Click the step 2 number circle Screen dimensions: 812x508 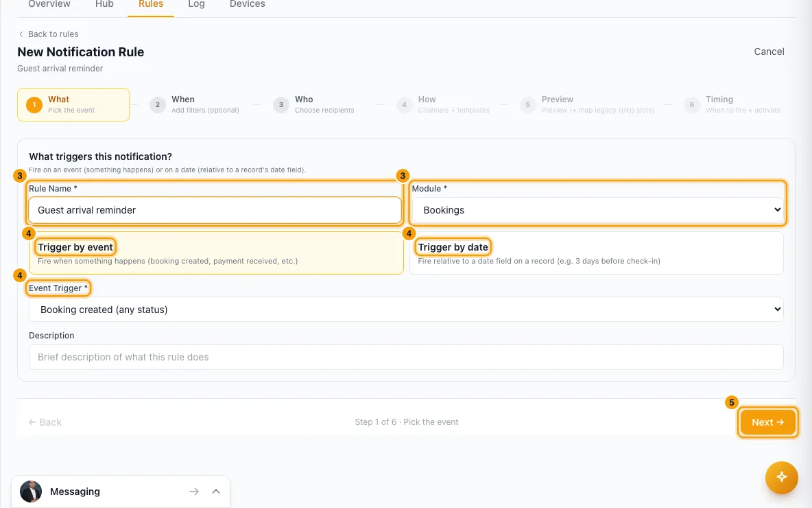coord(158,105)
